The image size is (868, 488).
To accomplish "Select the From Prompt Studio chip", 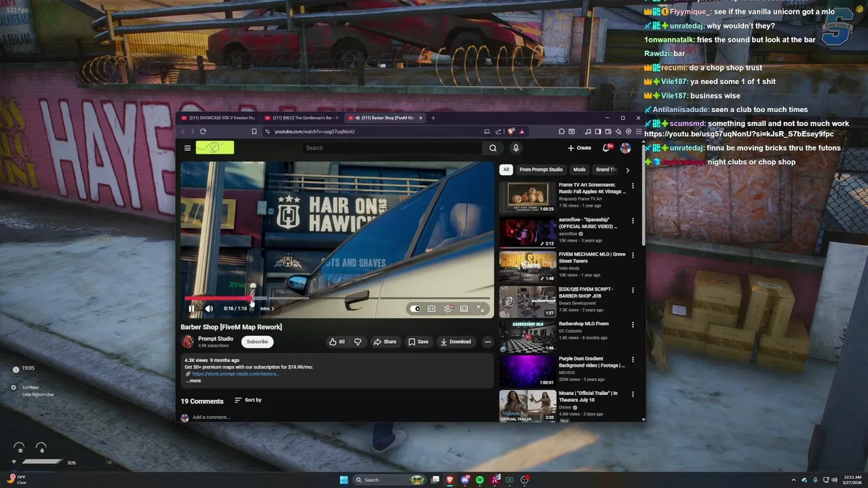I will point(541,169).
